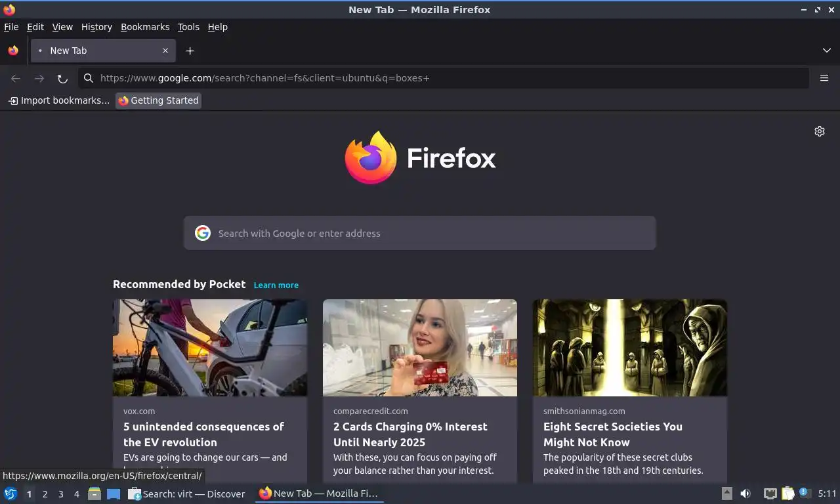Open the taskbar application launcher menu
840x504 pixels.
(x=10, y=493)
